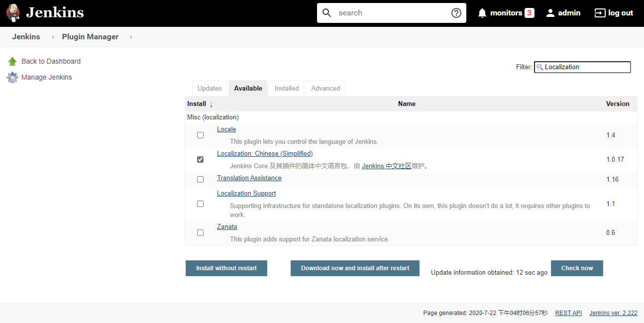Image resolution: width=644 pixels, height=323 pixels.
Task: Open the REST API footer link
Action: pos(568,313)
